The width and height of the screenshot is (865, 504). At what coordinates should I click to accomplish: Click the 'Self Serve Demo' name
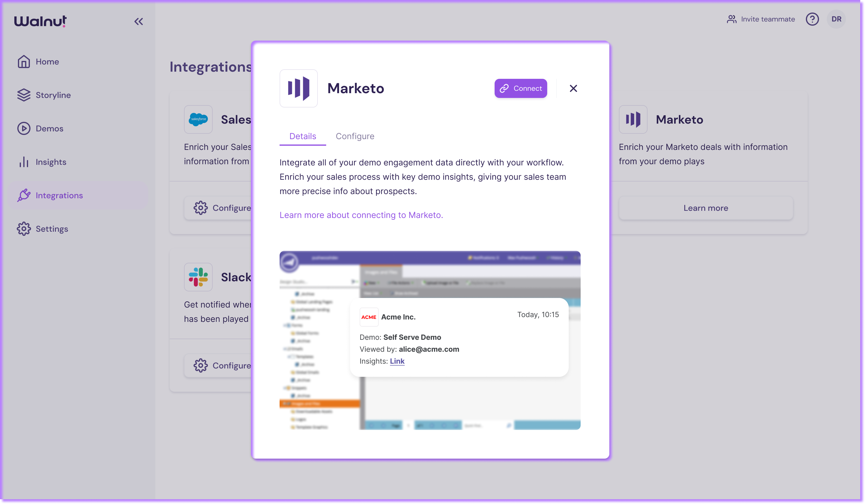point(412,337)
